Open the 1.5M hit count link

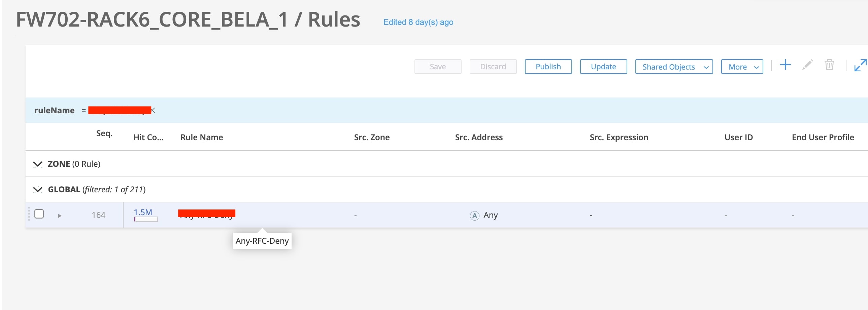[143, 212]
